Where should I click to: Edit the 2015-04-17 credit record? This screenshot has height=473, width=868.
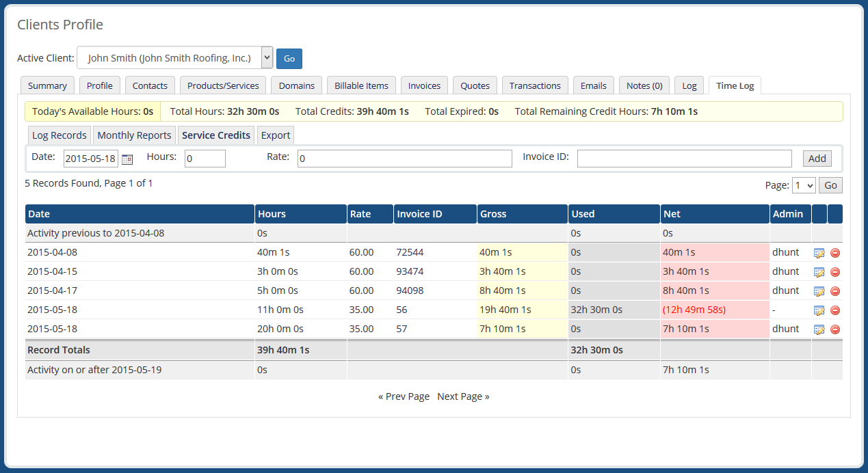point(819,290)
